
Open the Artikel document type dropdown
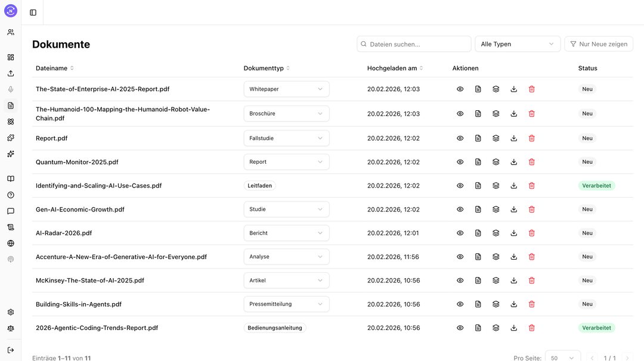286,281
